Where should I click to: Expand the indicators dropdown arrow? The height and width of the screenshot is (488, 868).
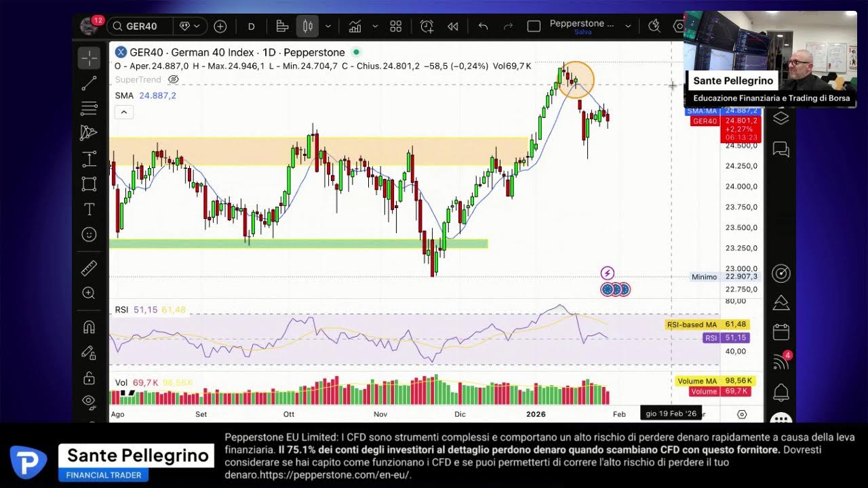point(375,26)
